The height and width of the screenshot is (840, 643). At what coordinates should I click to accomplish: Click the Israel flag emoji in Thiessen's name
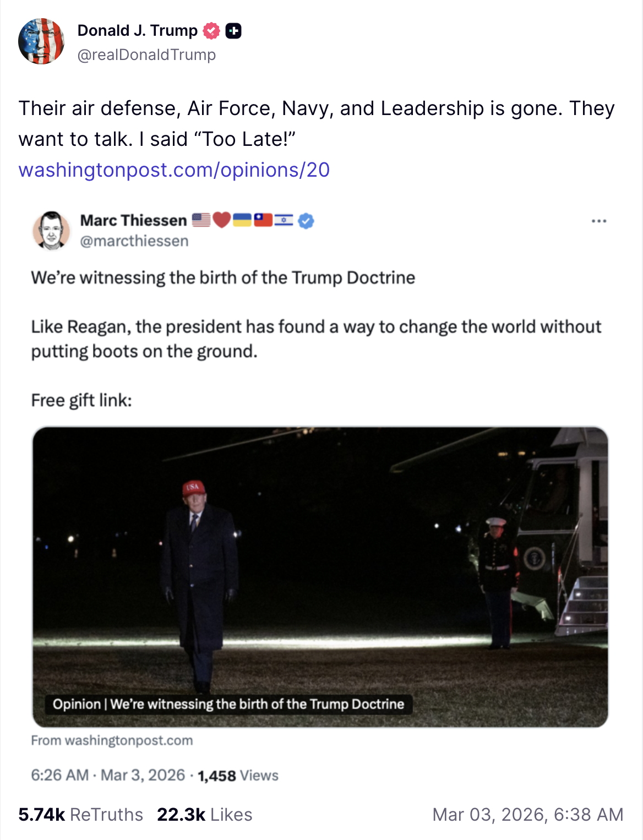pyautogui.click(x=284, y=220)
